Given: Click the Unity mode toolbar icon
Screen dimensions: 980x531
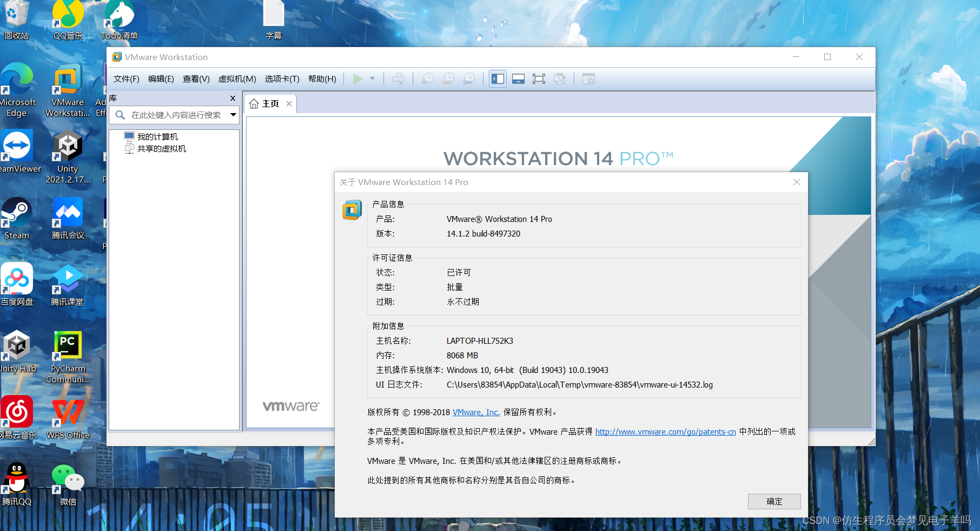Looking at the screenshot, I should point(559,79).
